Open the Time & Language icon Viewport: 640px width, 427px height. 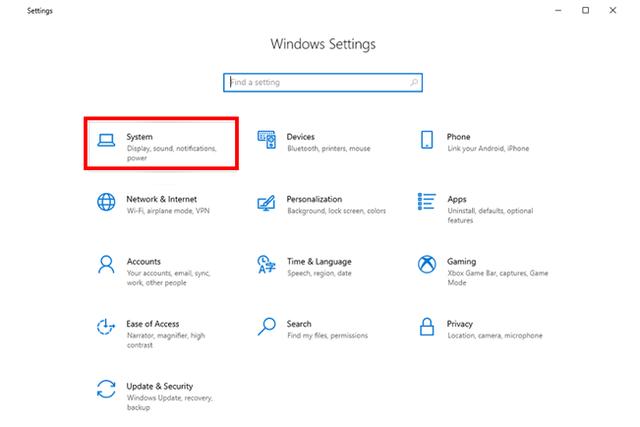pyautogui.click(x=266, y=265)
